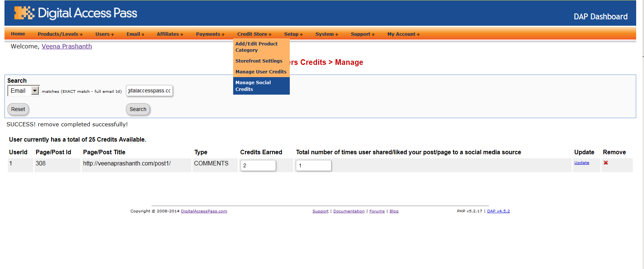Click the Update link in table row
The width and height of the screenshot is (644, 269).
581,163
